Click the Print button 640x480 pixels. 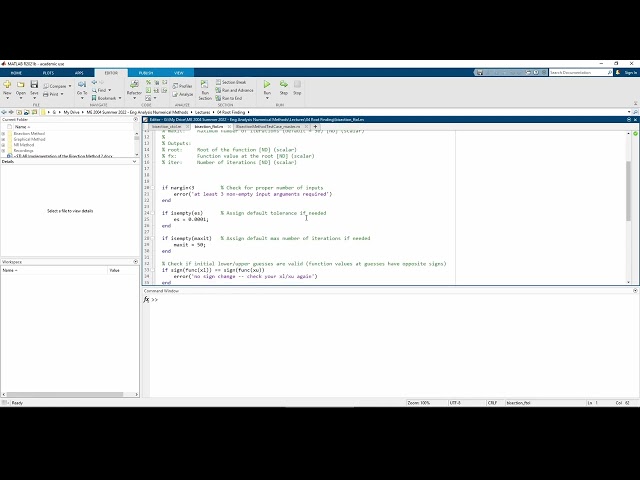pyautogui.click(x=51, y=94)
